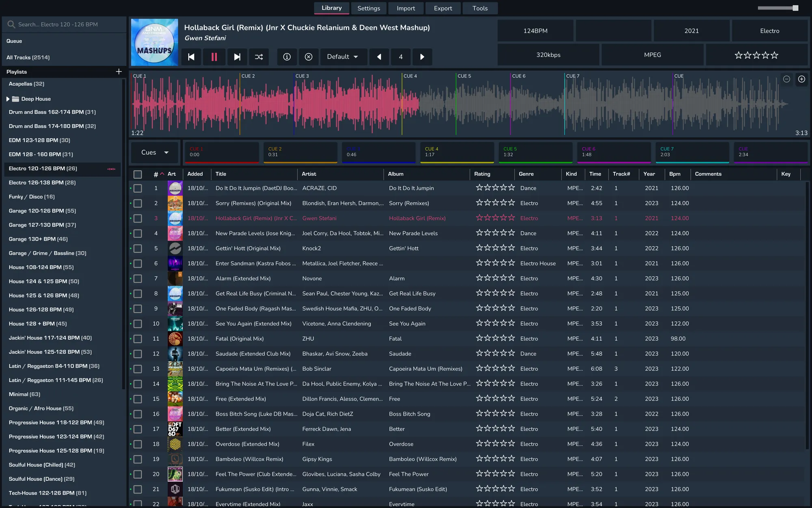Skip to the next track
812x508 pixels.
(237, 57)
